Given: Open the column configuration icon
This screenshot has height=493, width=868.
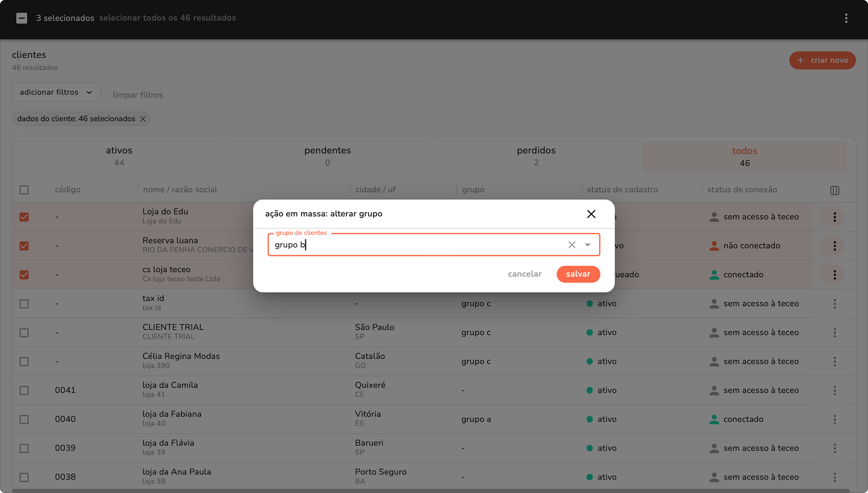Looking at the screenshot, I should [x=834, y=190].
